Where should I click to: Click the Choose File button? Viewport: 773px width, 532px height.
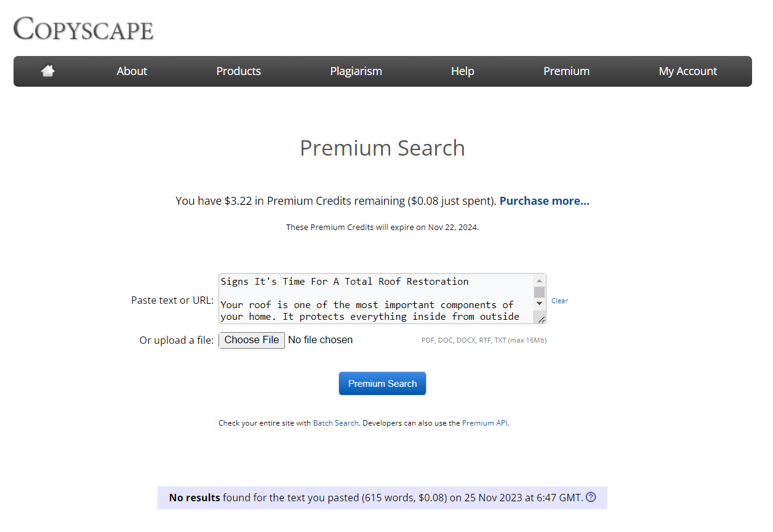click(x=252, y=340)
